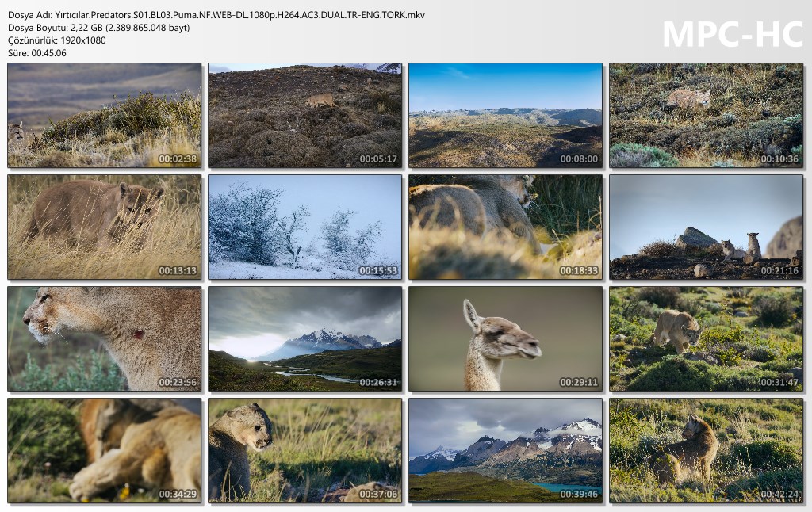This screenshot has height=512, width=812.
Task: Open the thumbnail stamped 00:13:13
Action: (x=104, y=227)
